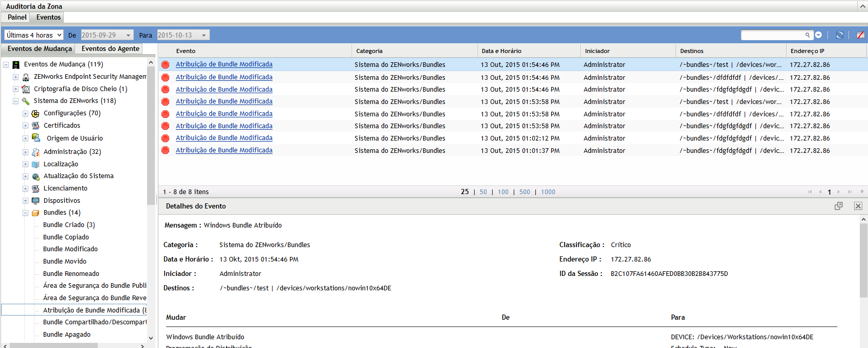Screen dimensions: 868x348
Task: Open the 01:02:12 PM Atribuição de Bundle Modificada link
Action: click(224, 138)
